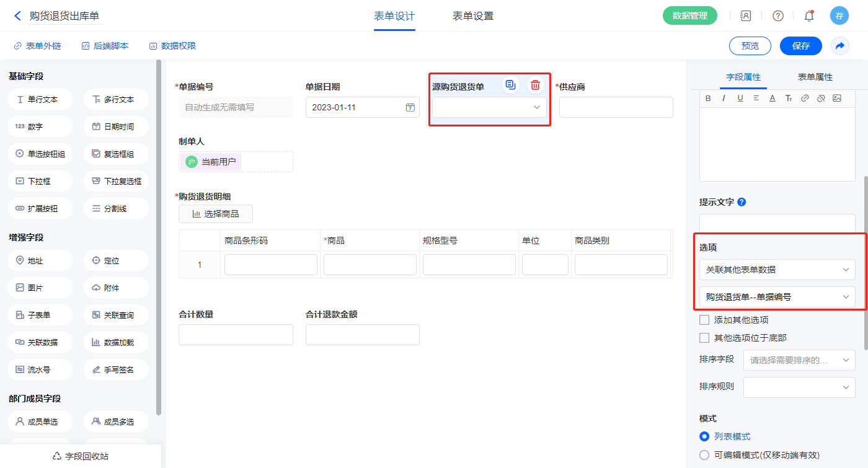Click the green 数据管理 button
868x468 pixels.
click(x=689, y=16)
